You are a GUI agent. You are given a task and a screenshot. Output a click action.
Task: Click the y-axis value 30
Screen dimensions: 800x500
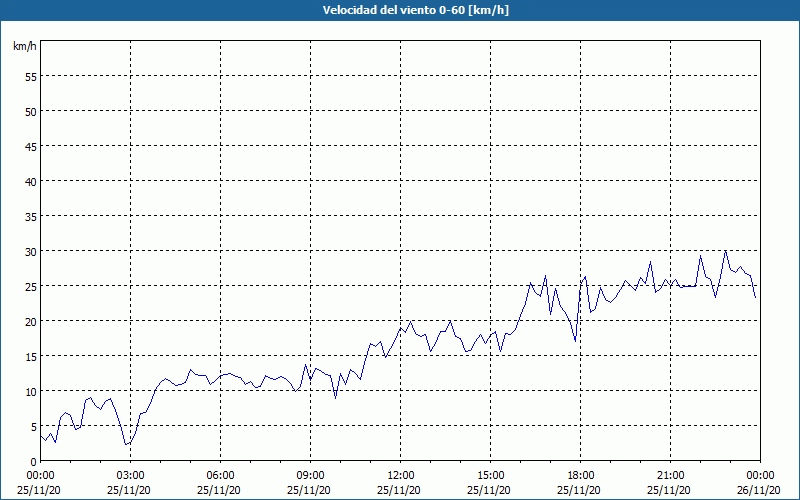pos(31,252)
